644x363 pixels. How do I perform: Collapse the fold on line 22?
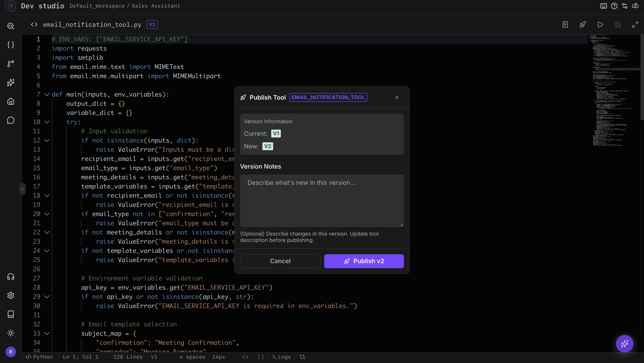[x=47, y=232]
